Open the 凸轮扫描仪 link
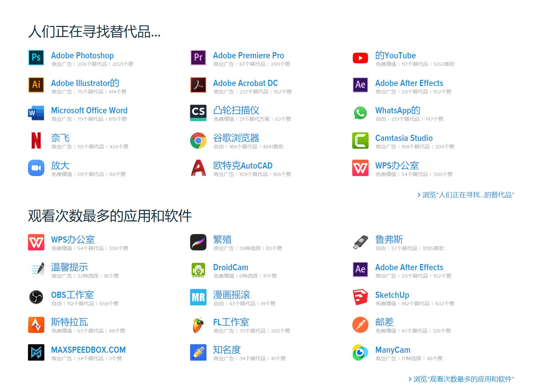 point(236,110)
